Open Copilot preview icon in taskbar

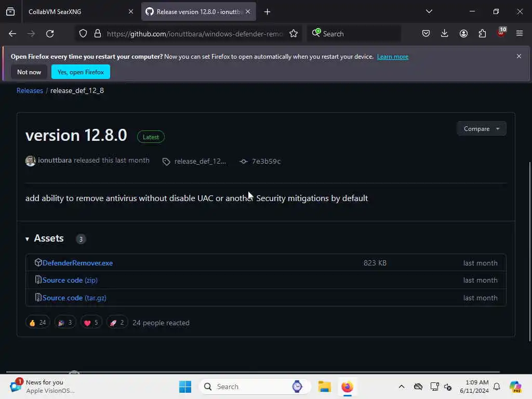[x=515, y=387]
